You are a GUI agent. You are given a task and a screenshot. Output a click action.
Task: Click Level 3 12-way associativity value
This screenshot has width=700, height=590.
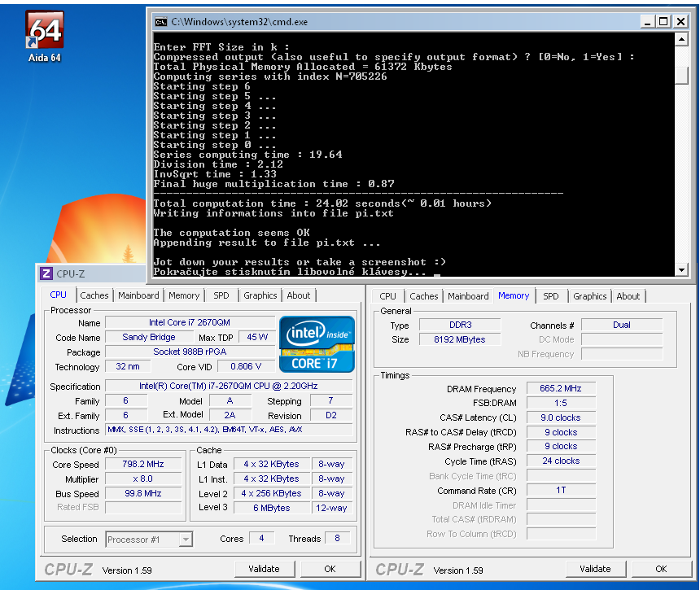click(x=332, y=508)
